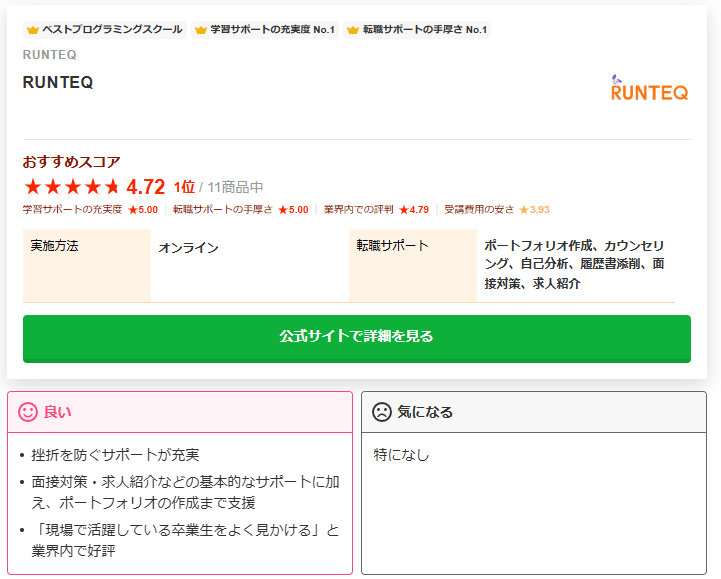Image resolution: width=721 pixels, height=579 pixels.
Task: Click the green 公式サイトで詳細を見る button
Action: (x=356, y=338)
